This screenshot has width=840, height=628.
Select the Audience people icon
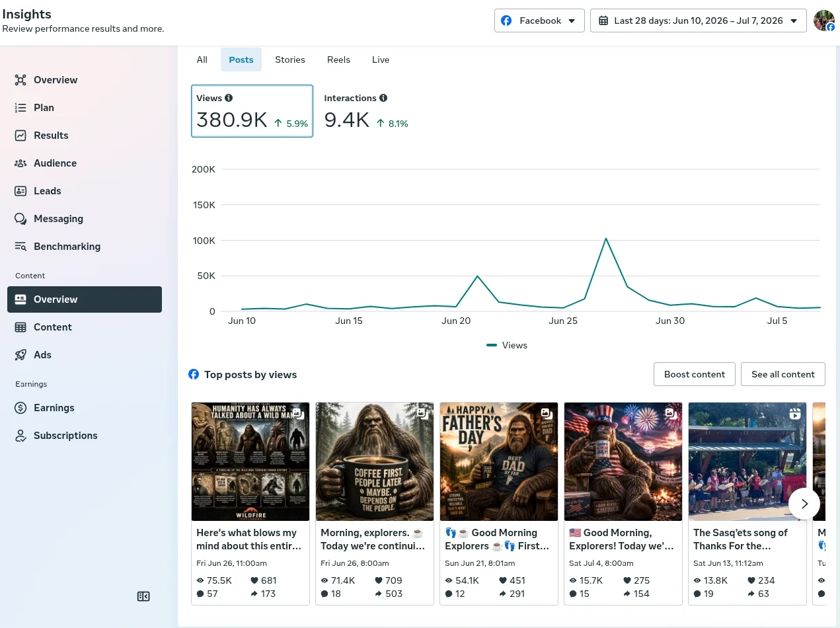coord(20,163)
